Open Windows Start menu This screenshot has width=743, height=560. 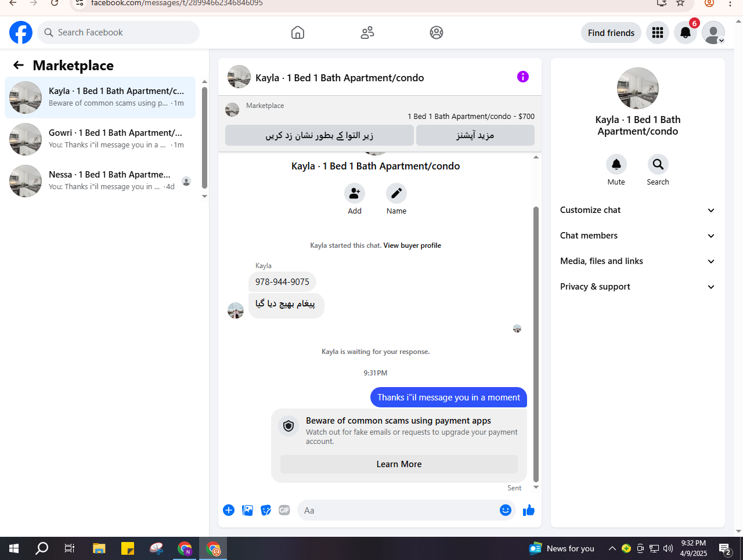[x=14, y=548]
